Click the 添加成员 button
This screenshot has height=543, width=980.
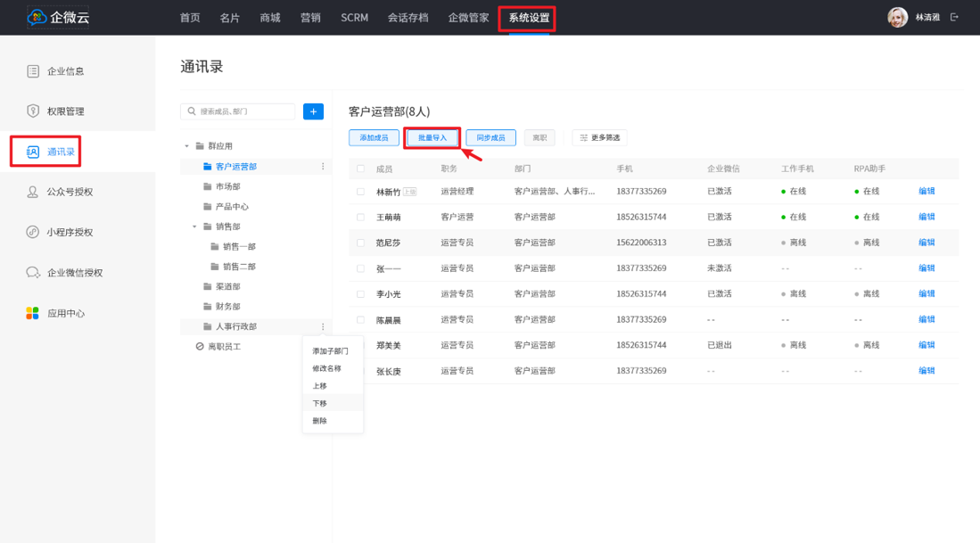point(374,137)
